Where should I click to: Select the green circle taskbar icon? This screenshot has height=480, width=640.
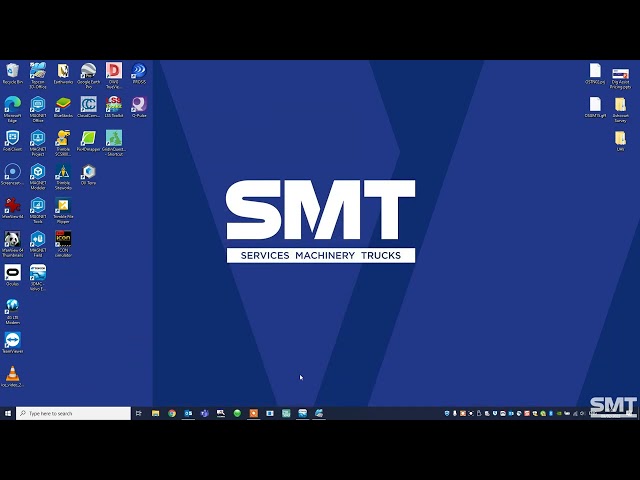(x=237, y=413)
